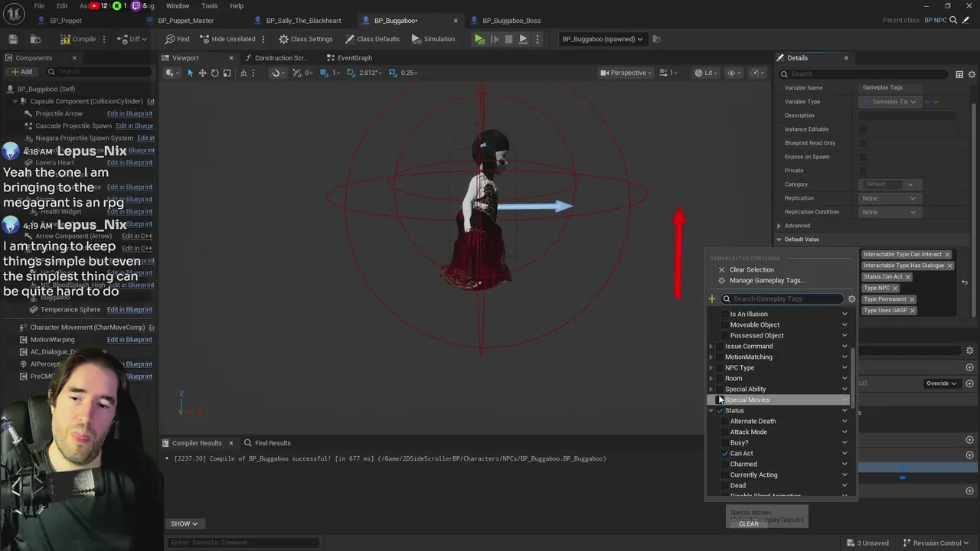The height and width of the screenshot is (551, 980).
Task: Switch to the BP_Sally_The_Blackheart tab
Action: click(x=303, y=21)
